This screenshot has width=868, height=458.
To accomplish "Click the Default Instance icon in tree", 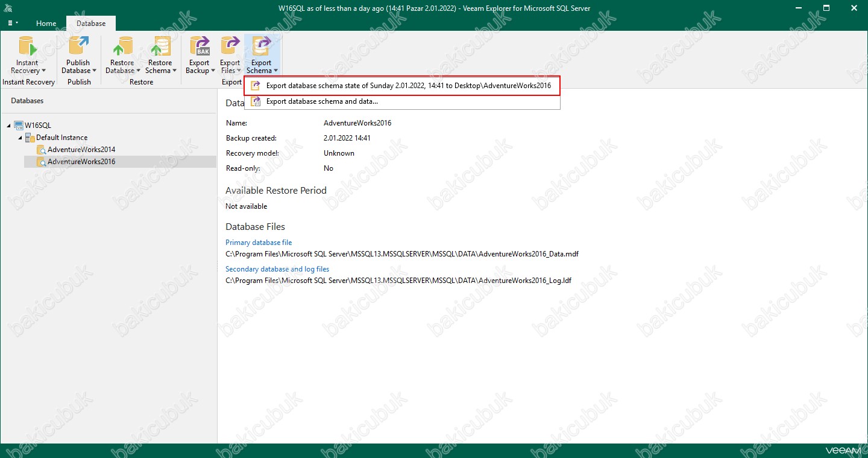I will (30, 138).
